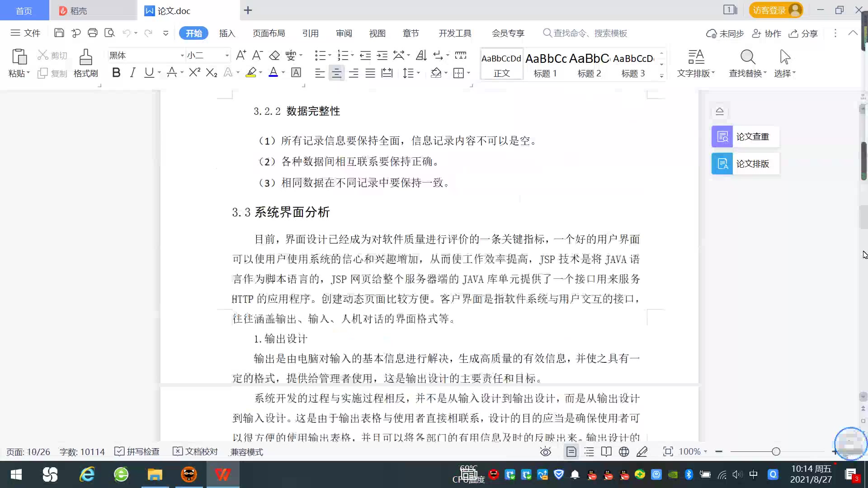Click the save icon in quick toolbar

(x=59, y=33)
